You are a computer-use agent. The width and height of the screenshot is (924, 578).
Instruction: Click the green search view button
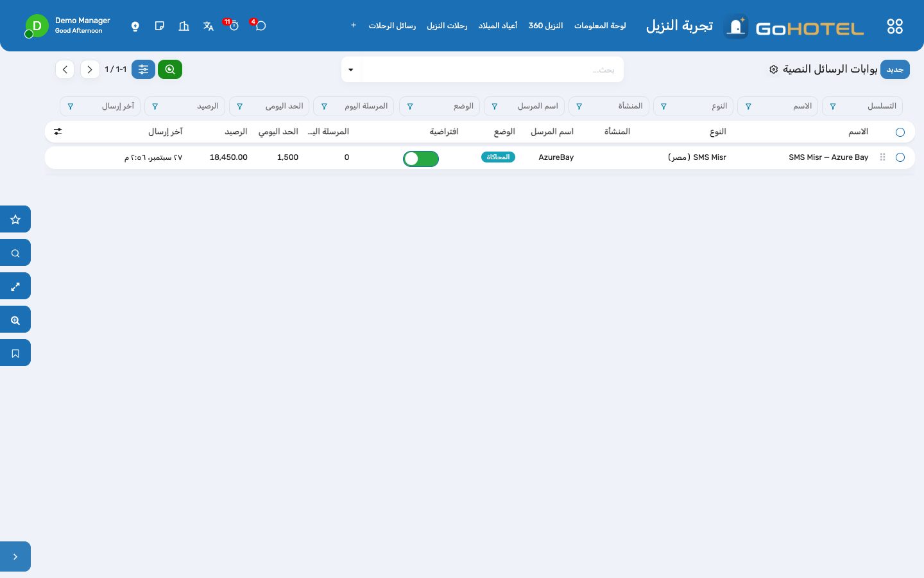coord(170,69)
